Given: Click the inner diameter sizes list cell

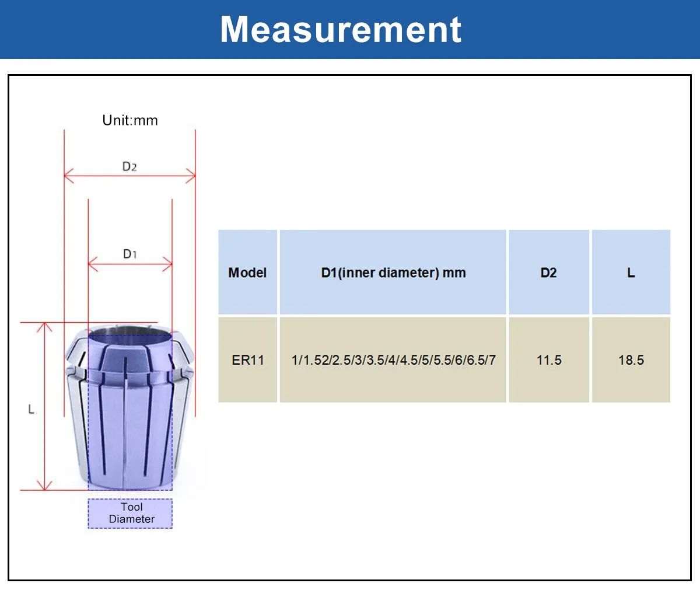Looking at the screenshot, I should click(393, 360).
